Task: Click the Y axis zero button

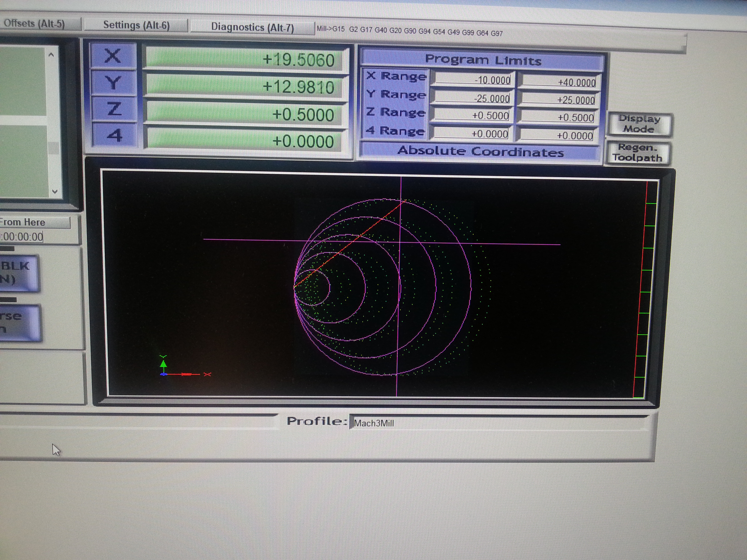Action: pyautogui.click(x=114, y=83)
